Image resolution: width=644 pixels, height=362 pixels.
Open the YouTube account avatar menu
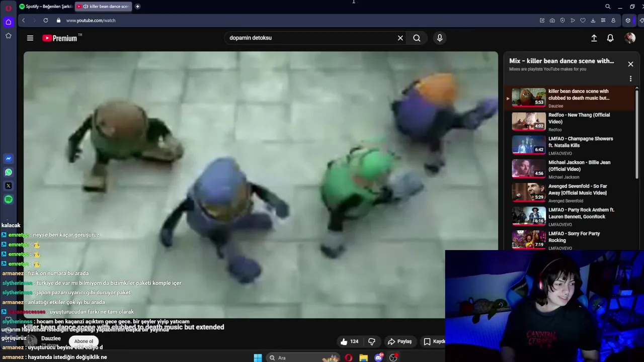630,38
